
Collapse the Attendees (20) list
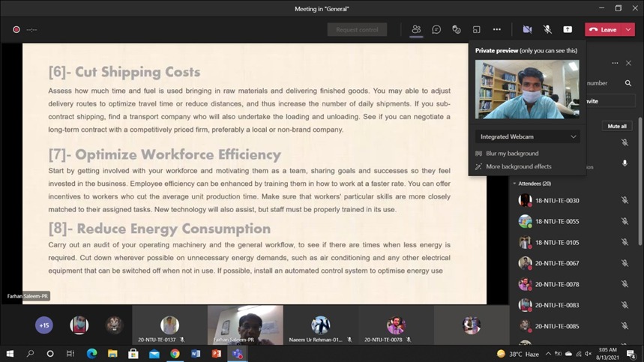coord(514,184)
